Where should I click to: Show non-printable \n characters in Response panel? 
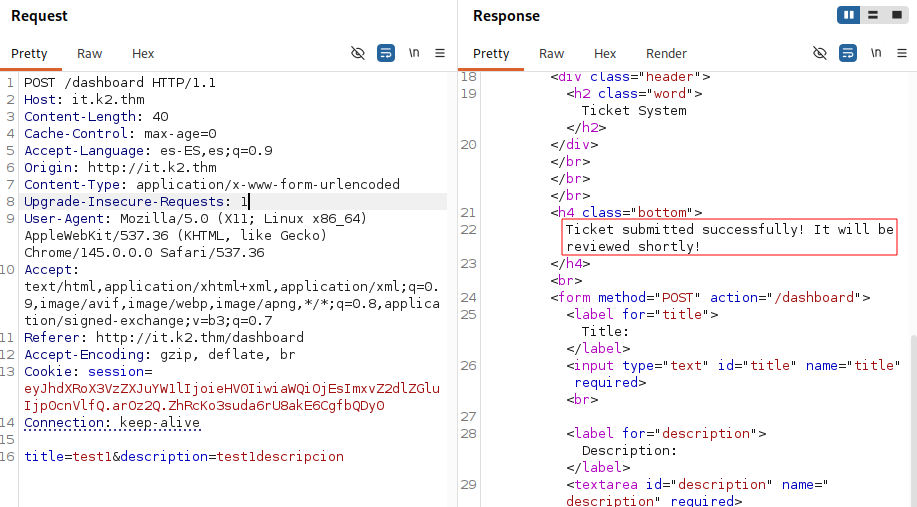(876, 53)
